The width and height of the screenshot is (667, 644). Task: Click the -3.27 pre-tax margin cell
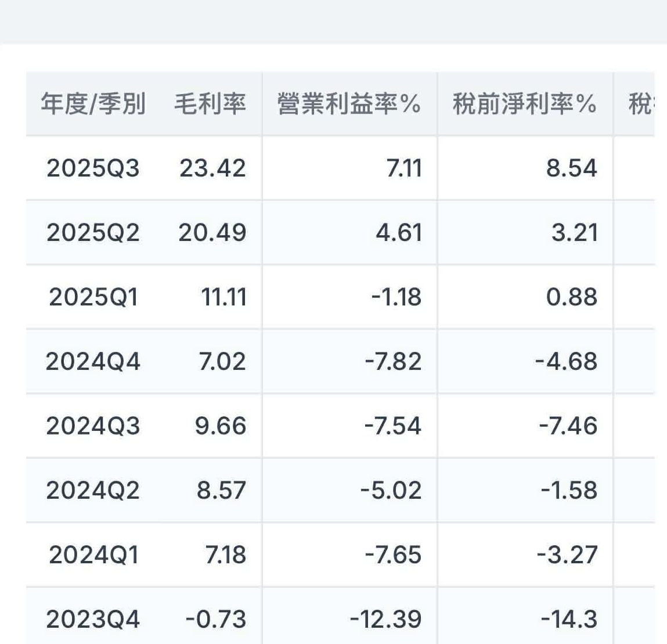point(567,555)
